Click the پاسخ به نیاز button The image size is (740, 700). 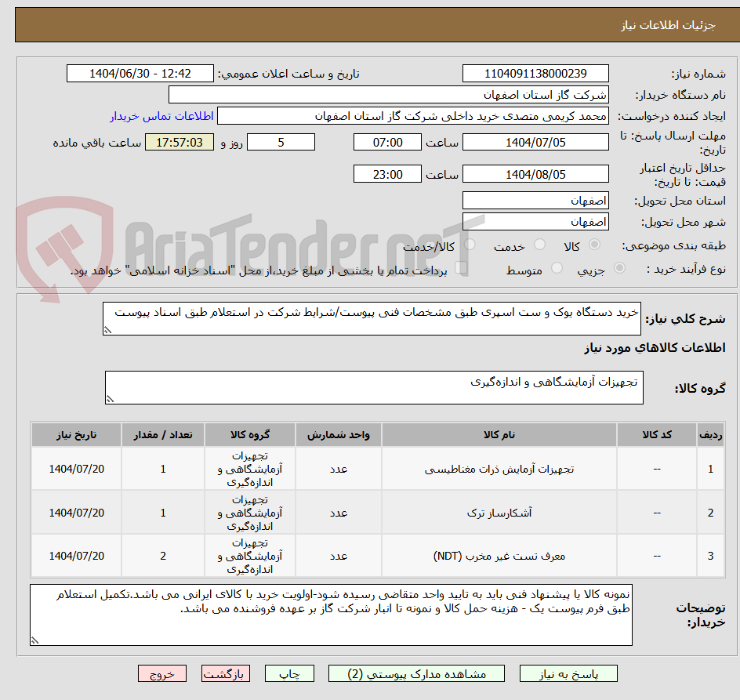coord(567,673)
